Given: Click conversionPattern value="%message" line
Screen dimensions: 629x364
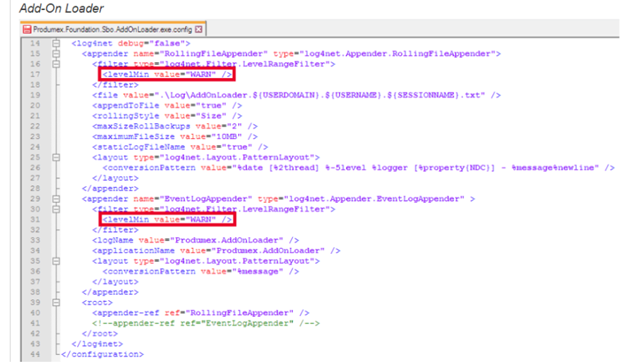Looking at the screenshot, I should [201, 271].
